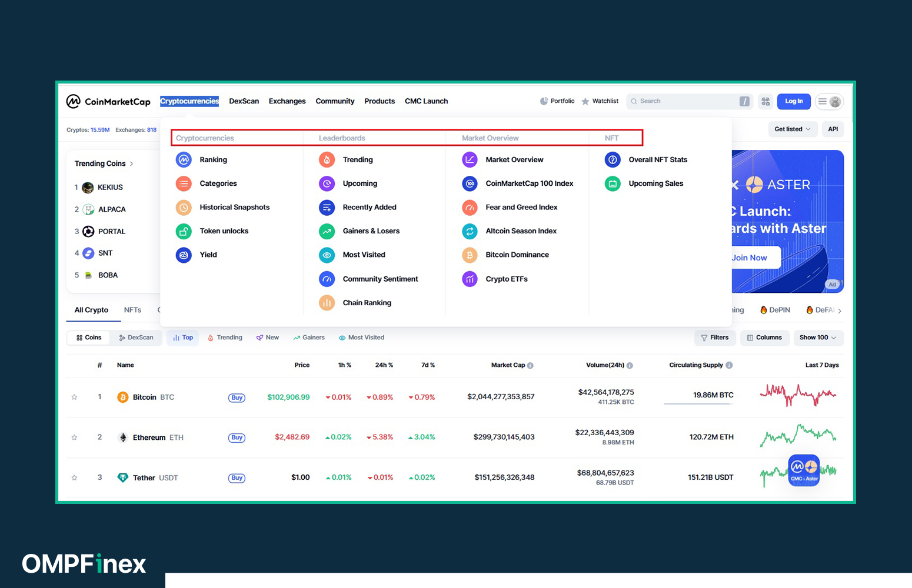Open the Most Visited eye icon
Image resolution: width=912 pixels, height=588 pixels.
(327, 255)
